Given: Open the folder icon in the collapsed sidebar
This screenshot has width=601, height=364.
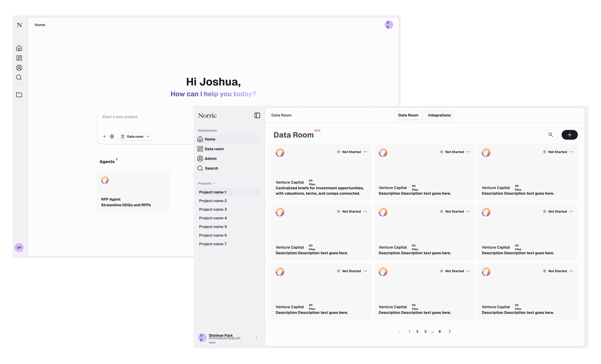Looking at the screenshot, I should 19,95.
